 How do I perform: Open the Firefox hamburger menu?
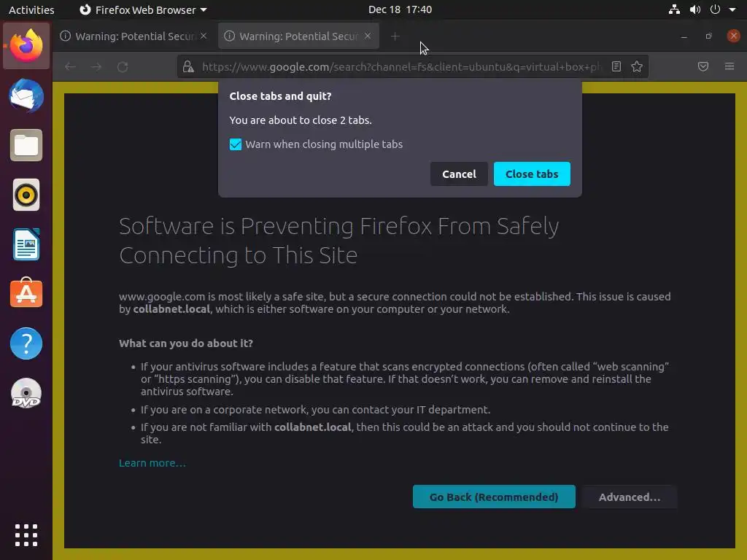click(729, 66)
